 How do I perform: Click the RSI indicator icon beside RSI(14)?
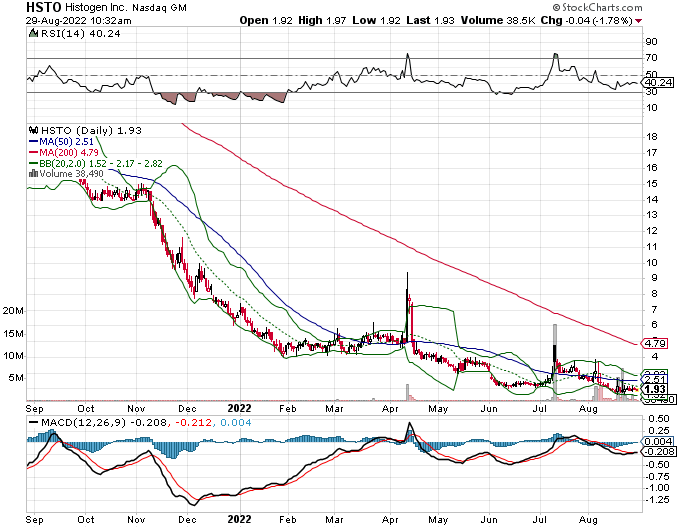click(x=33, y=33)
